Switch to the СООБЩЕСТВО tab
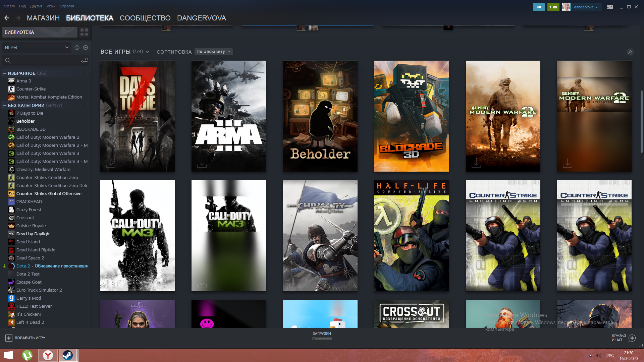Image resolution: width=644 pixels, height=362 pixels. click(145, 18)
